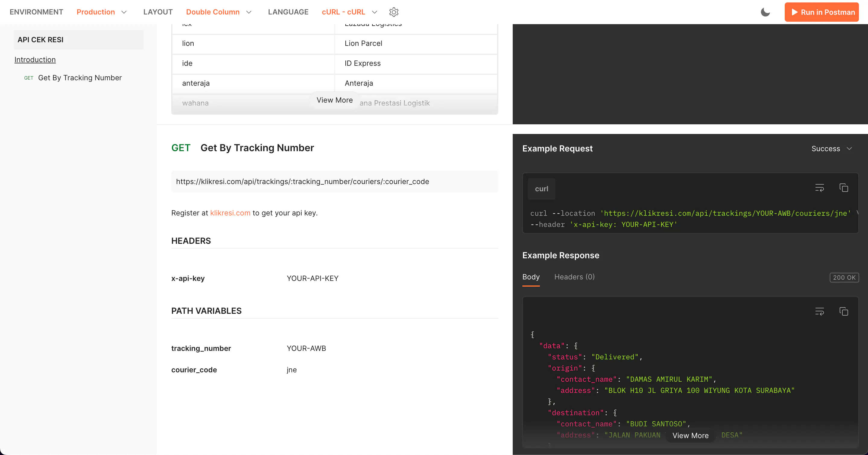Open the documentation settings gear icon

[x=394, y=12]
